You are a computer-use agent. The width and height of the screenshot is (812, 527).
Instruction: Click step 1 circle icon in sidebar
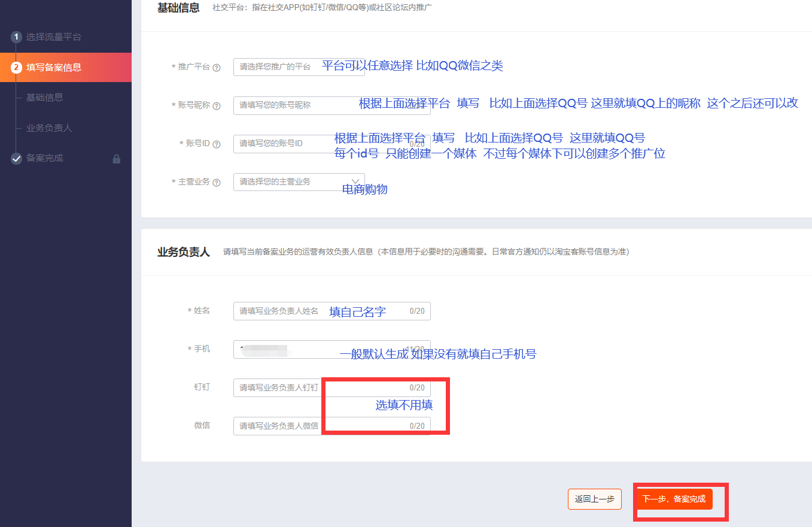click(17, 37)
